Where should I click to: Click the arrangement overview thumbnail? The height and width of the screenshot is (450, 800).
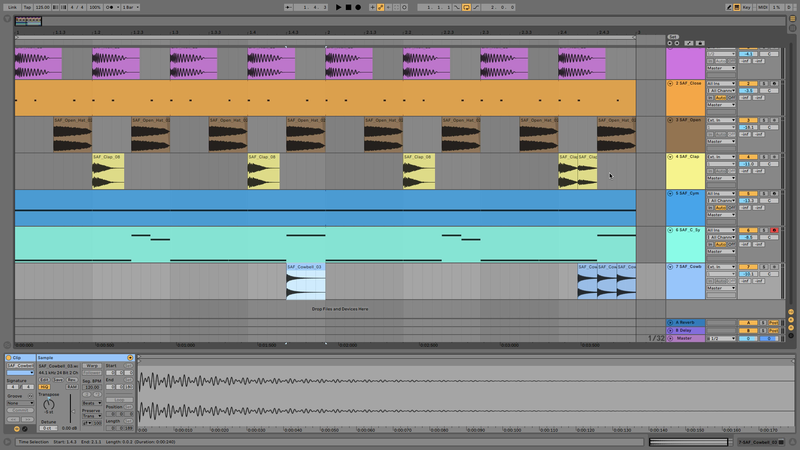click(x=29, y=20)
